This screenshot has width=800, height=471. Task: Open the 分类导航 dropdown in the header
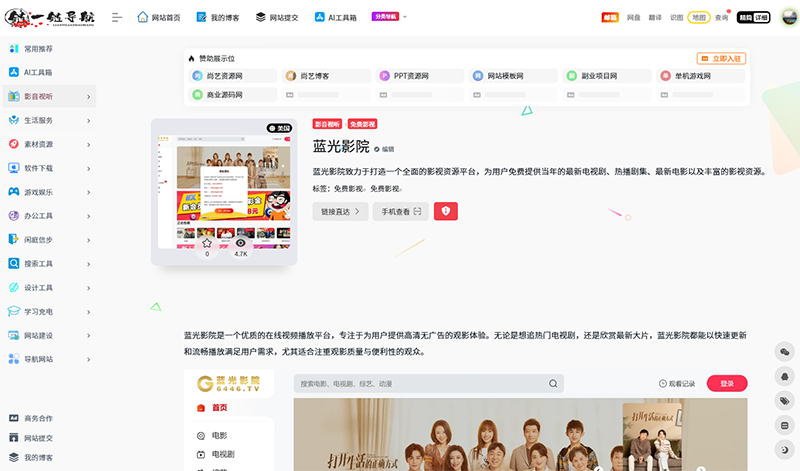click(x=389, y=16)
